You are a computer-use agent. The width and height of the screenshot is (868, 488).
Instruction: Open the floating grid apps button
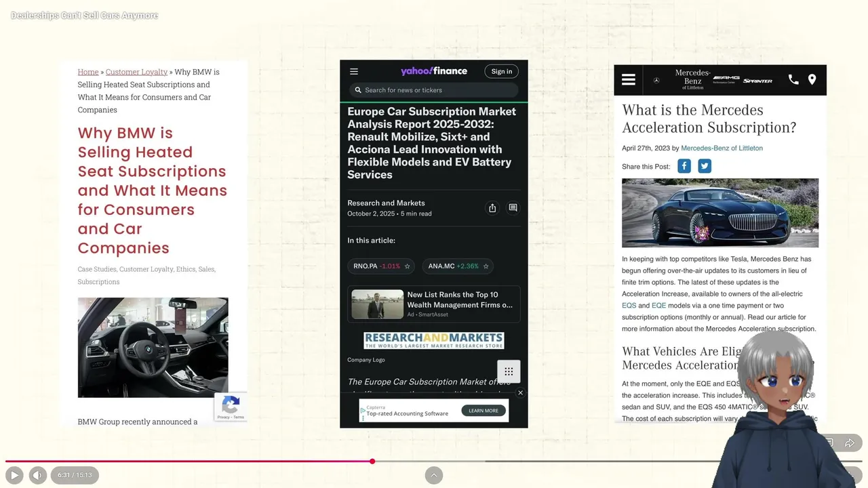coord(509,371)
